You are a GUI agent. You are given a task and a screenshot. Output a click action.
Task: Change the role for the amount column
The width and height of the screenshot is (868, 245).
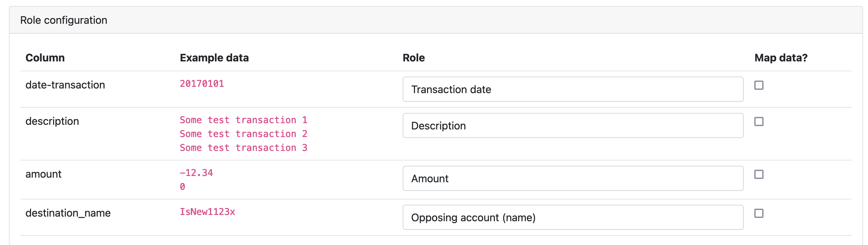coord(573,178)
